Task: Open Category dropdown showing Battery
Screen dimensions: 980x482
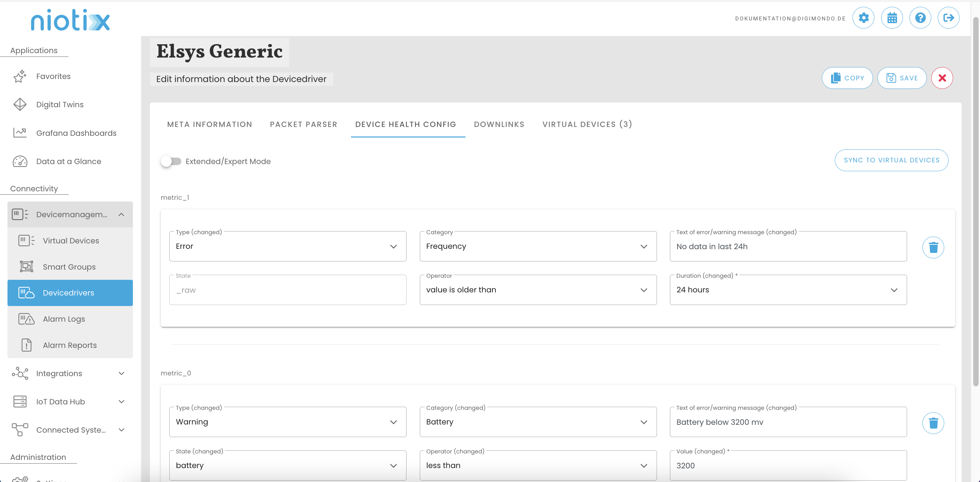Action: click(x=538, y=422)
